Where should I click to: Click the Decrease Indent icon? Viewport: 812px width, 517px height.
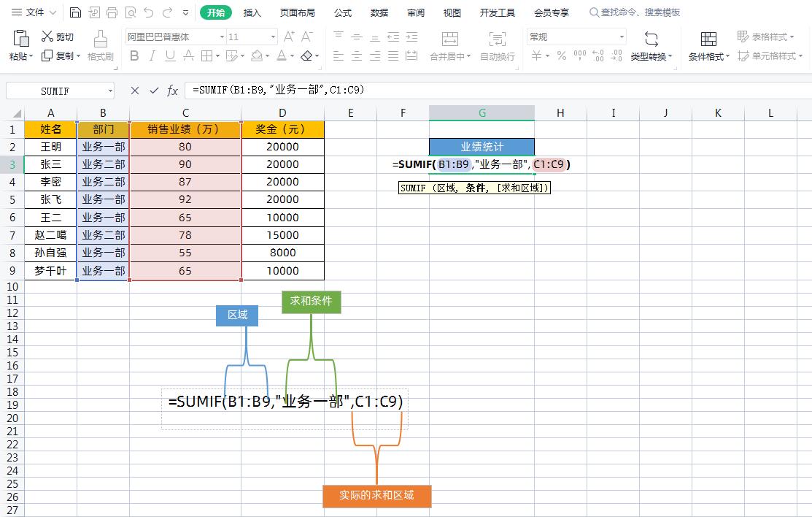tap(393, 37)
